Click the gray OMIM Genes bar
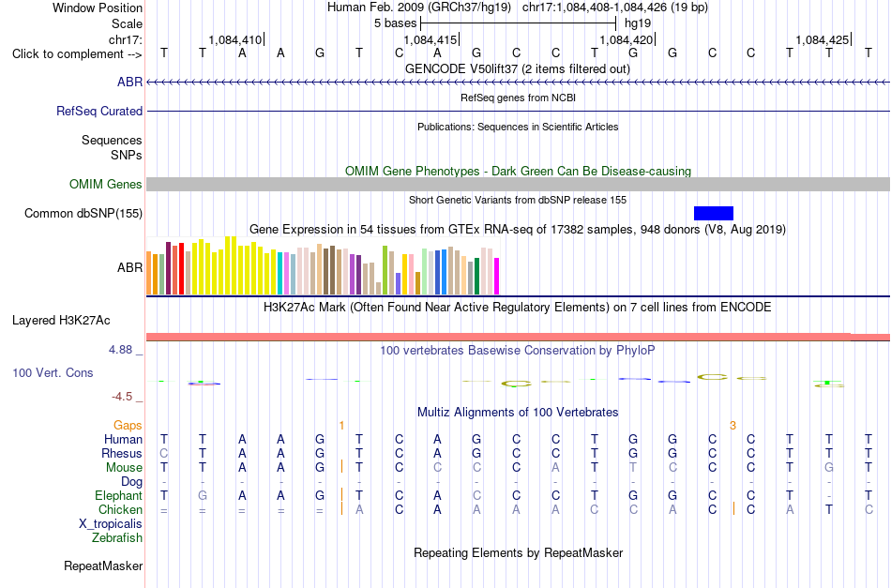The width and height of the screenshot is (891, 588). (519, 184)
